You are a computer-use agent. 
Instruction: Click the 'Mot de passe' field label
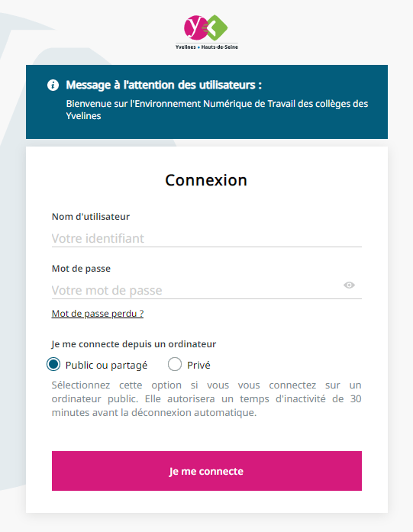[81, 269]
